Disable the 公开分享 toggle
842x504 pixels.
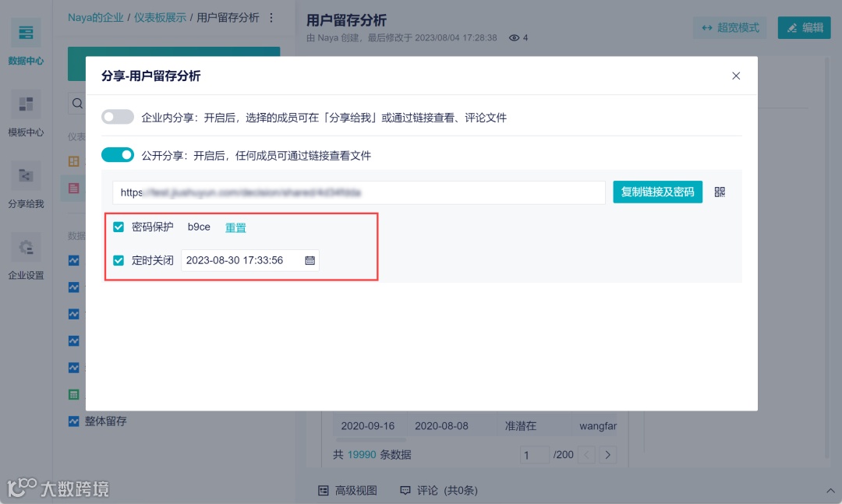[x=118, y=154]
